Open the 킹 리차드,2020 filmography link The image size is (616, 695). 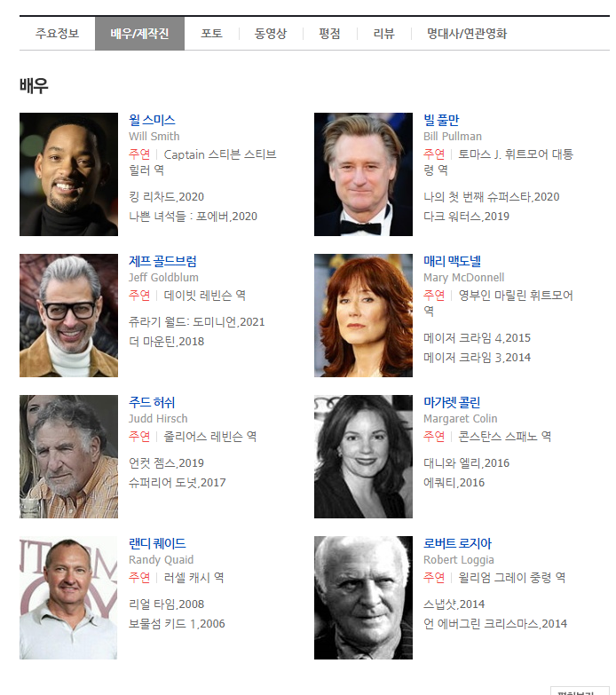[x=166, y=197]
